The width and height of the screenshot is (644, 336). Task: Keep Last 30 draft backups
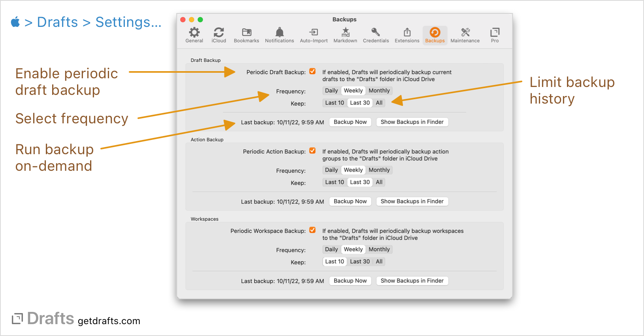click(360, 103)
